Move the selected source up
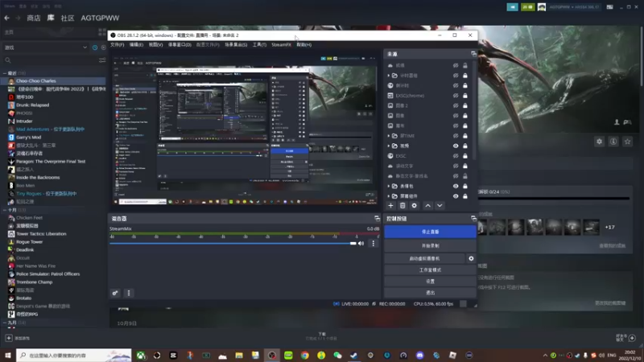Screen dimensions: 644x362 [x=427, y=206]
